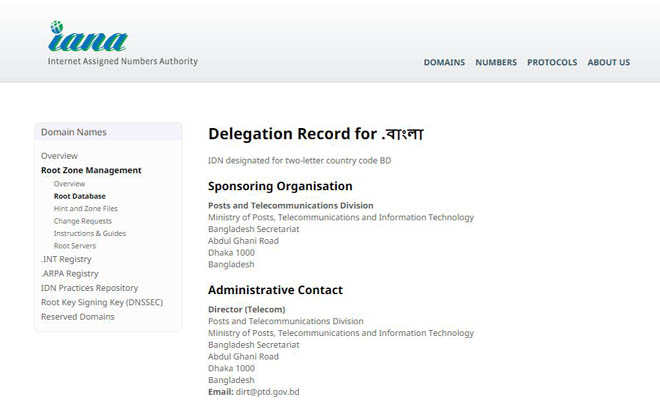
Task: Open Reserved Domains link
Action: 78,317
